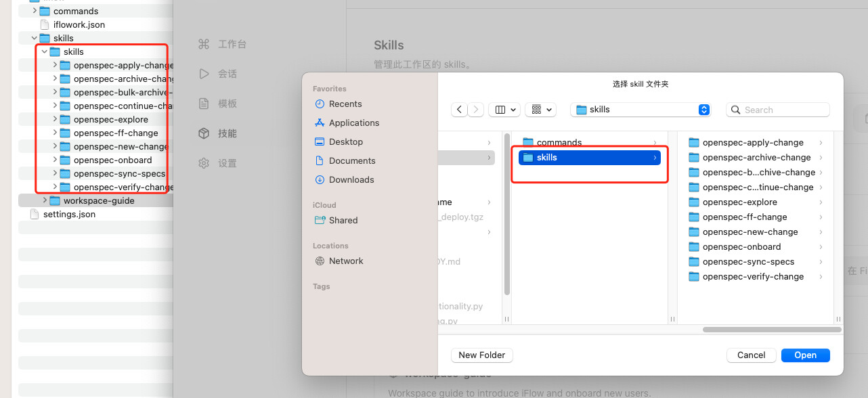The height and width of the screenshot is (398, 868).
Task: Open Recents in Favorites sidebar
Action: [345, 104]
